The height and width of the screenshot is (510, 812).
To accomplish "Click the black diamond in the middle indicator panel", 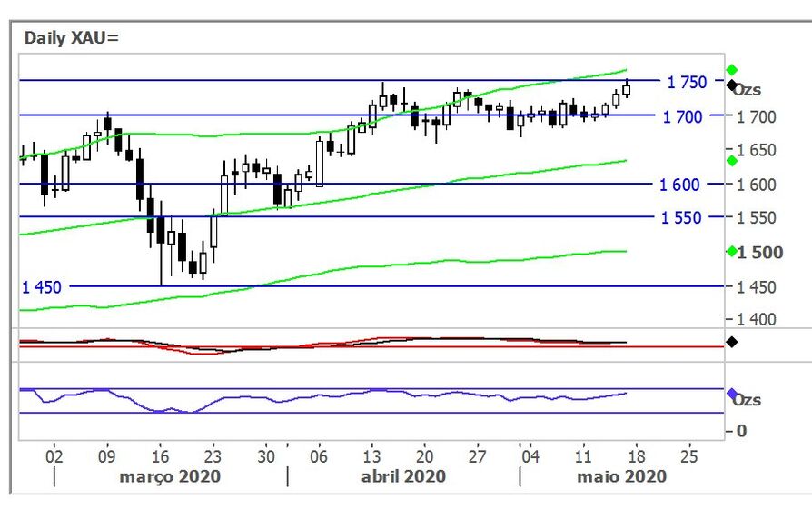I will [731, 342].
